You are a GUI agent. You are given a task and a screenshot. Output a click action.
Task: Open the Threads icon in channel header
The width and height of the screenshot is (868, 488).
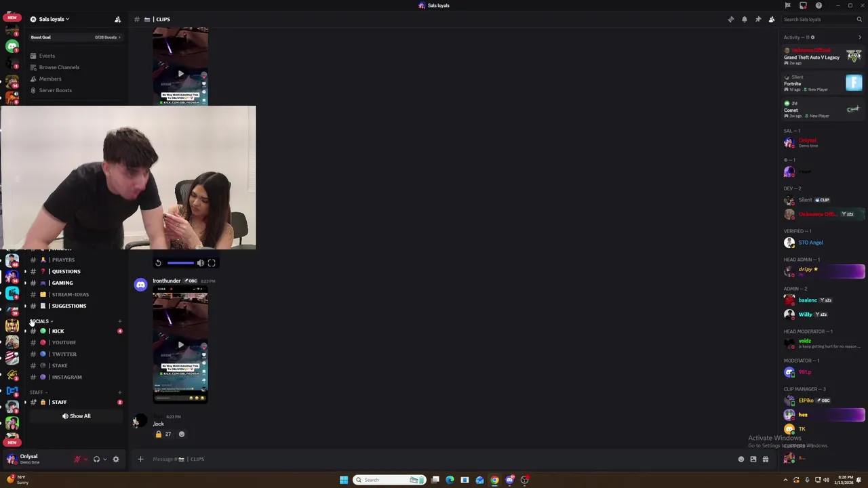pyautogui.click(x=730, y=19)
